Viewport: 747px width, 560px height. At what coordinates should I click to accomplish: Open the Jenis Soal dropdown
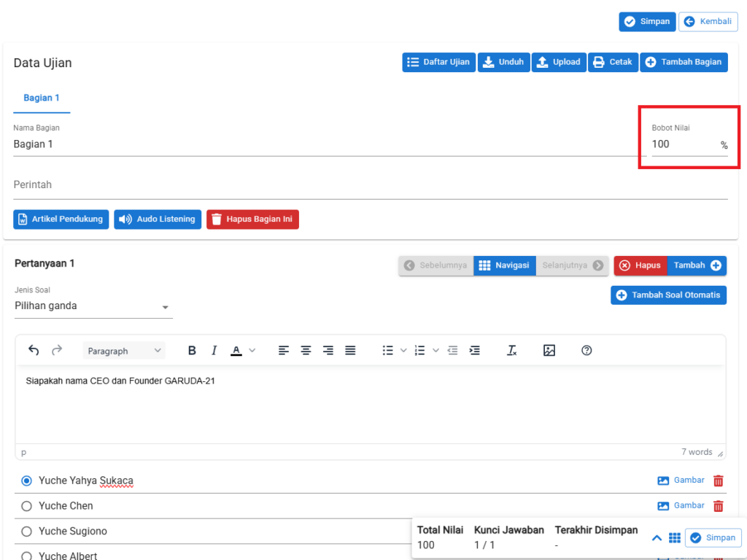tap(93, 306)
